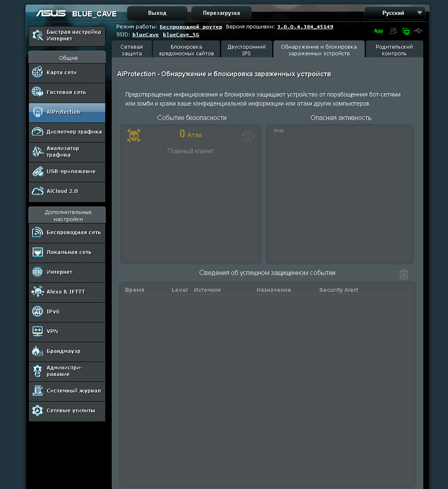Screen dimensions: 448x489
Task: Switch to the Сетевая защита tab
Action: coord(131,50)
